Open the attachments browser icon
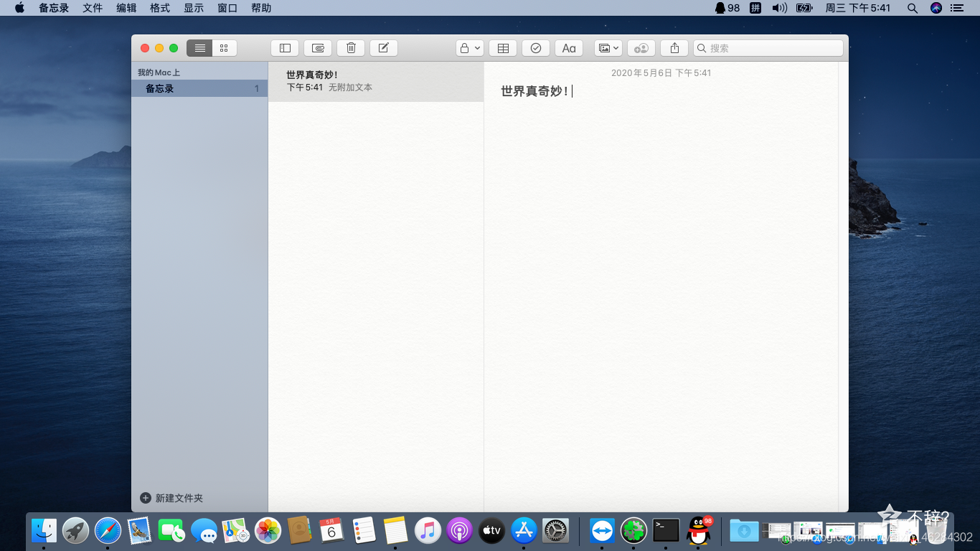980x551 pixels. point(318,48)
